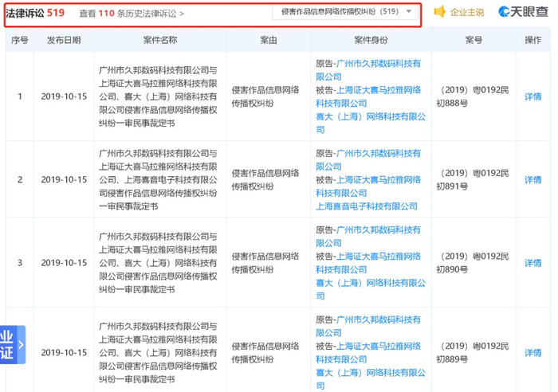Viewport: 558px width, 392px height.
Task: Click the 发布日期 column header
Action: 64,40
